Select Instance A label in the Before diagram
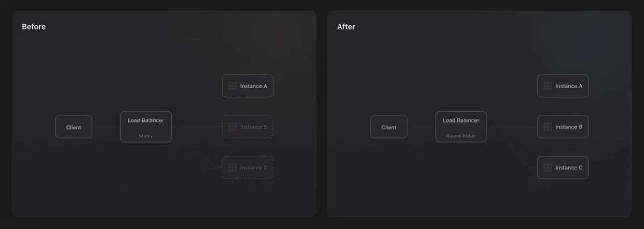Viewport: 644px width, 229px height. (x=254, y=86)
